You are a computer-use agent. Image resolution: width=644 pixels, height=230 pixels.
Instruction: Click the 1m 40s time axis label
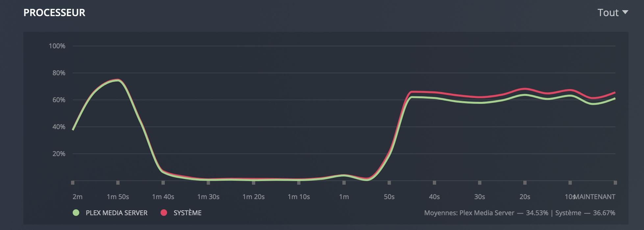pos(163,197)
